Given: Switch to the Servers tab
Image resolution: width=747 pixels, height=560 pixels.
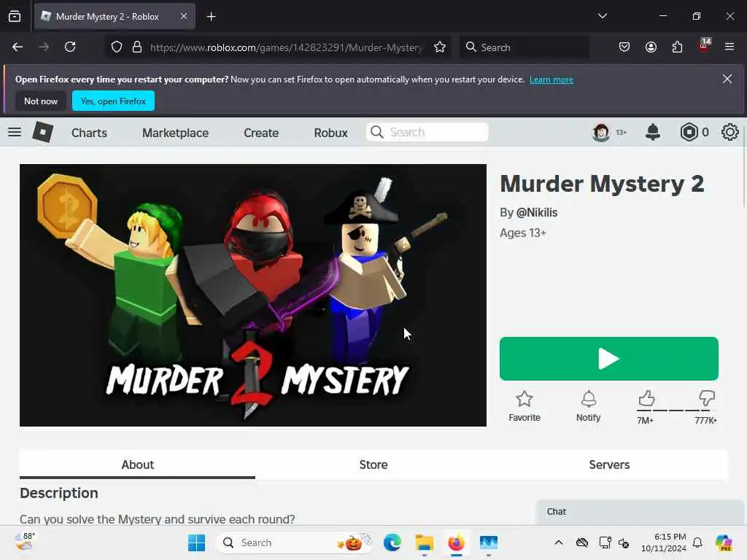Looking at the screenshot, I should coord(609,464).
